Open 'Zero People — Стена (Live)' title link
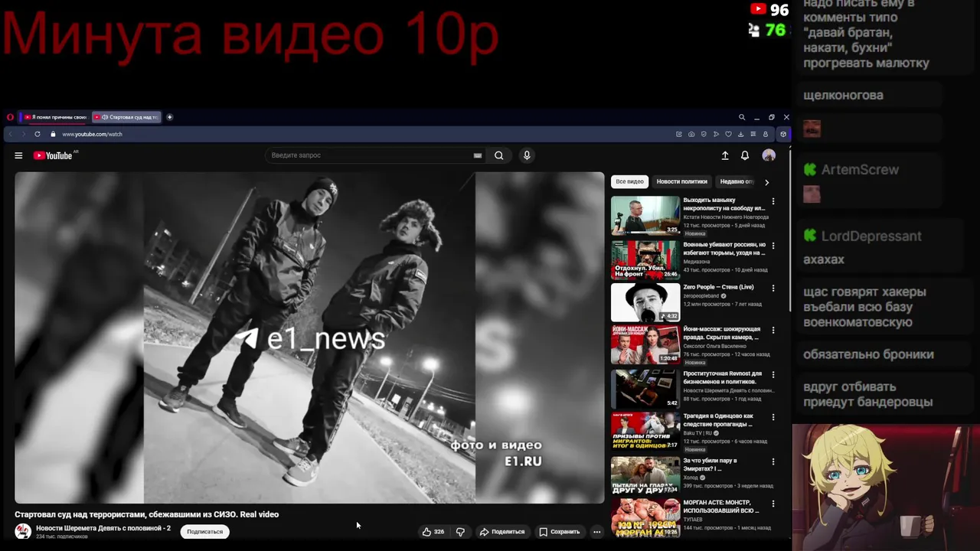 point(718,287)
